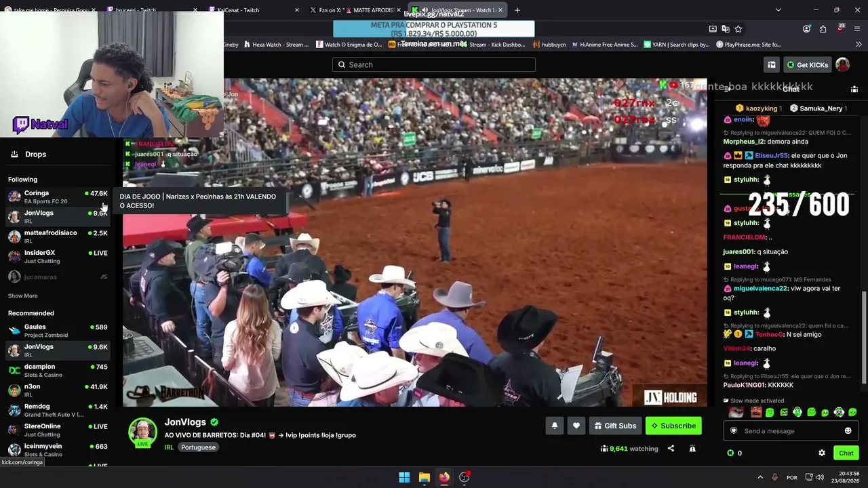Turn on notifications with bell button
Image resolution: width=868 pixels, height=488 pixels.
(x=554, y=426)
